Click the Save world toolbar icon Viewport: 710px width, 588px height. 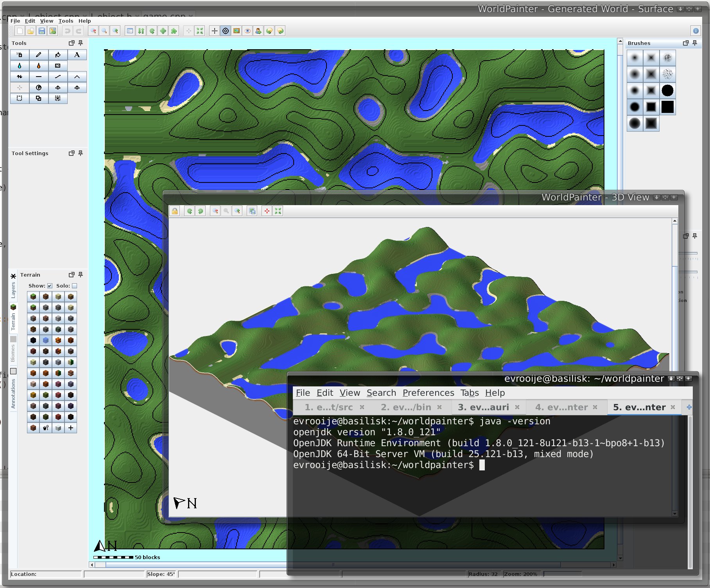coord(42,31)
